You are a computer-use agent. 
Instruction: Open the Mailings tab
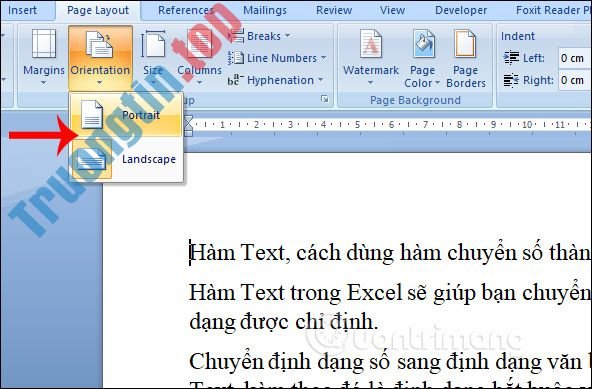265,10
